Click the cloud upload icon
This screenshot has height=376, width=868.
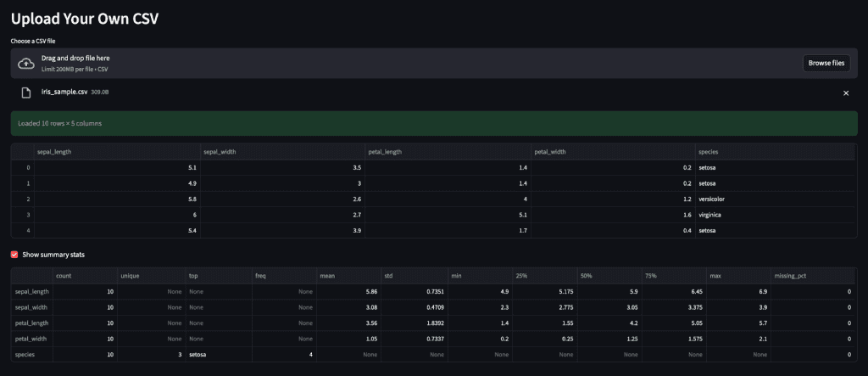click(26, 63)
